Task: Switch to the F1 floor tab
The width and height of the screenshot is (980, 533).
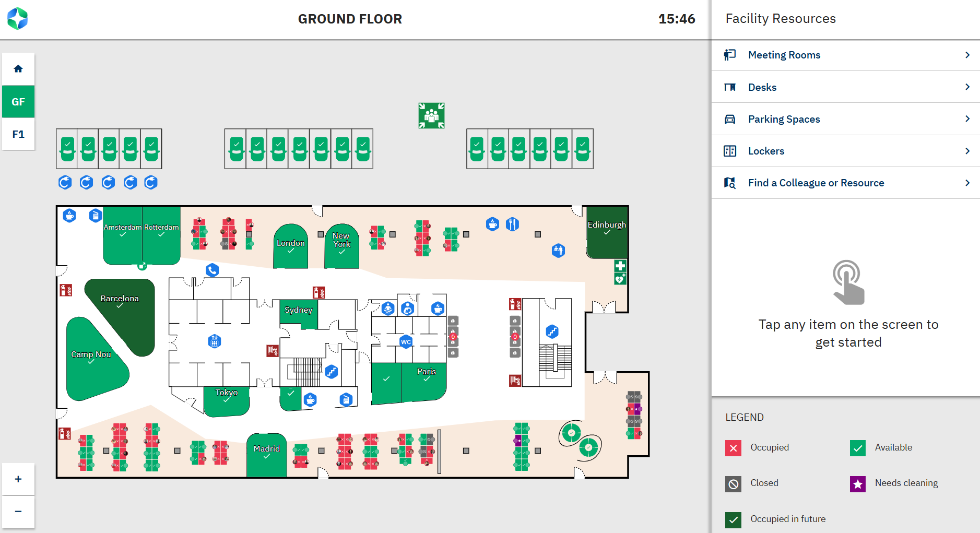Action: tap(18, 134)
